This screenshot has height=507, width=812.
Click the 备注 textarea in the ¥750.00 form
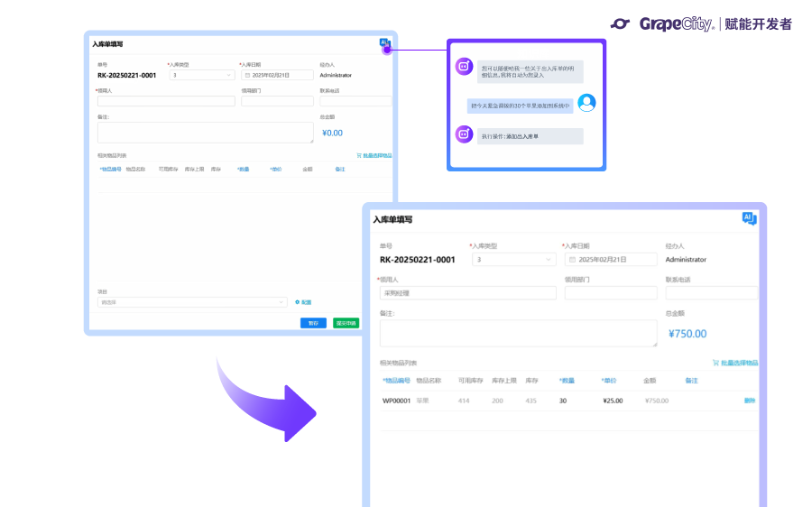click(x=519, y=333)
